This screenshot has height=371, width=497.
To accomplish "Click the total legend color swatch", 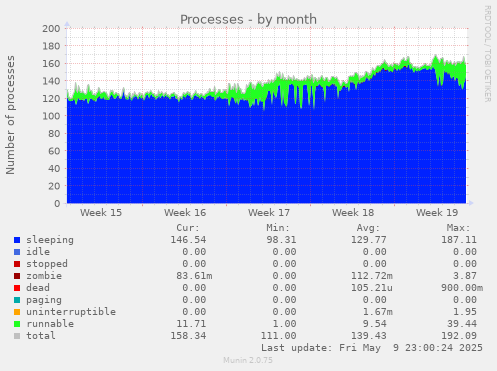I will pos(17,336).
